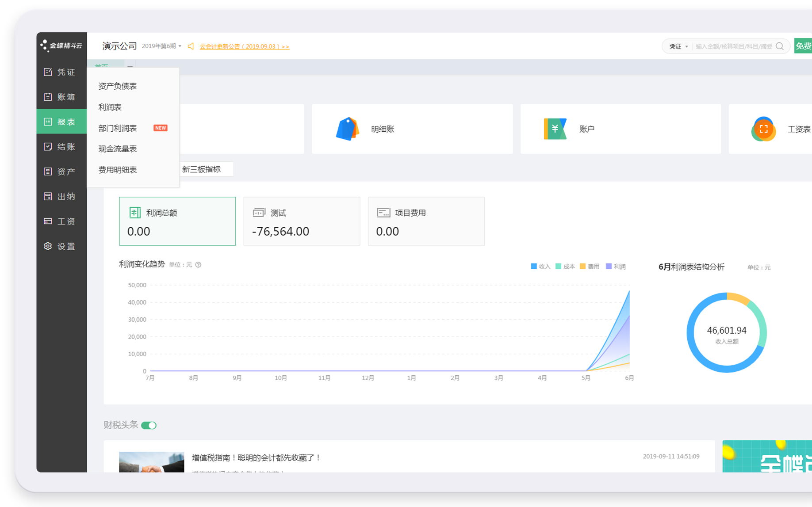Click the 账户 yuan account icon
This screenshot has height=507, width=812.
(555, 129)
